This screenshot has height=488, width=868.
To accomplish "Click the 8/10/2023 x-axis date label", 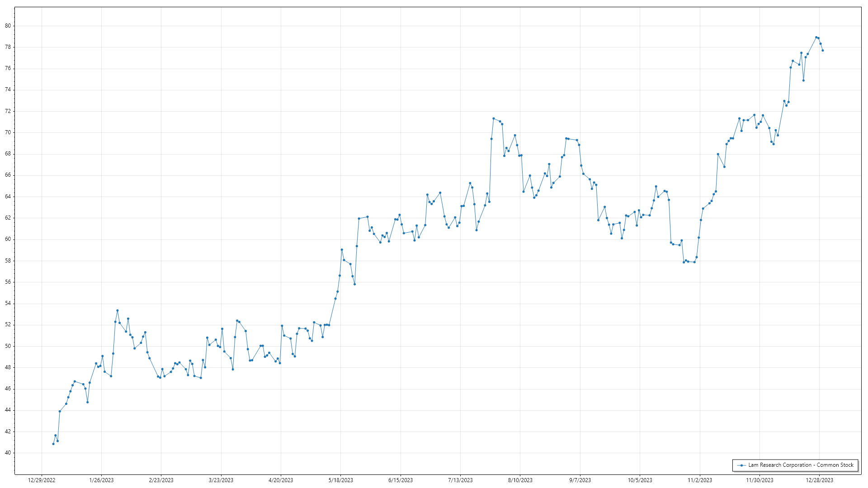I will pyautogui.click(x=520, y=480).
